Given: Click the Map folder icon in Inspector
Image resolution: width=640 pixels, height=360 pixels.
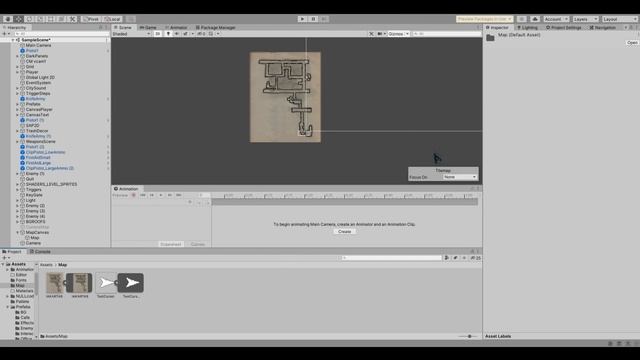Looking at the screenshot, I should tap(490, 38).
